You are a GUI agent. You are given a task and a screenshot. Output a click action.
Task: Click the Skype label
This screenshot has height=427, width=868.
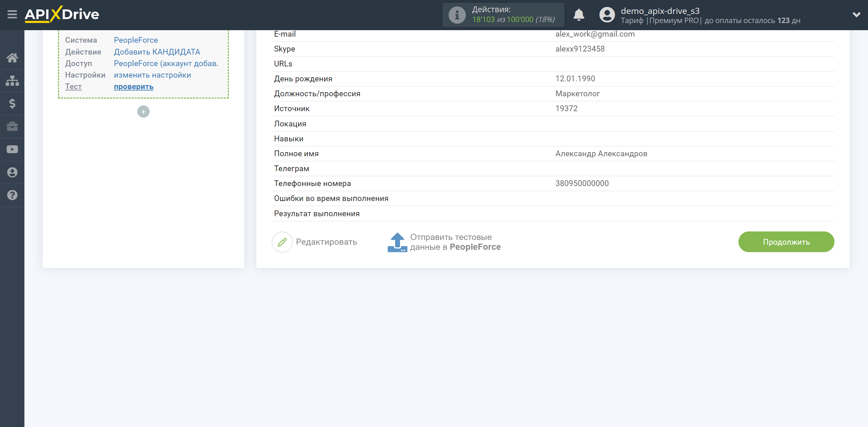[x=284, y=49]
